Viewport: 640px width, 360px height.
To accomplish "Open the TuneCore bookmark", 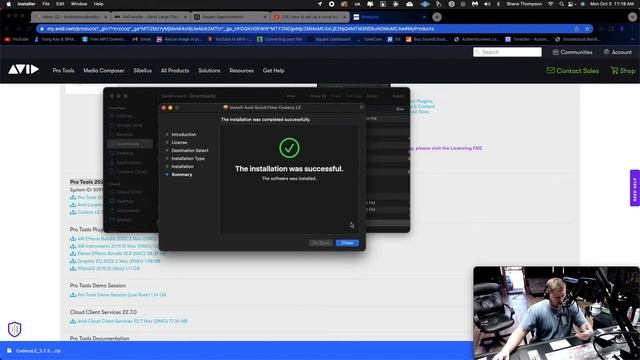I will point(369,39).
